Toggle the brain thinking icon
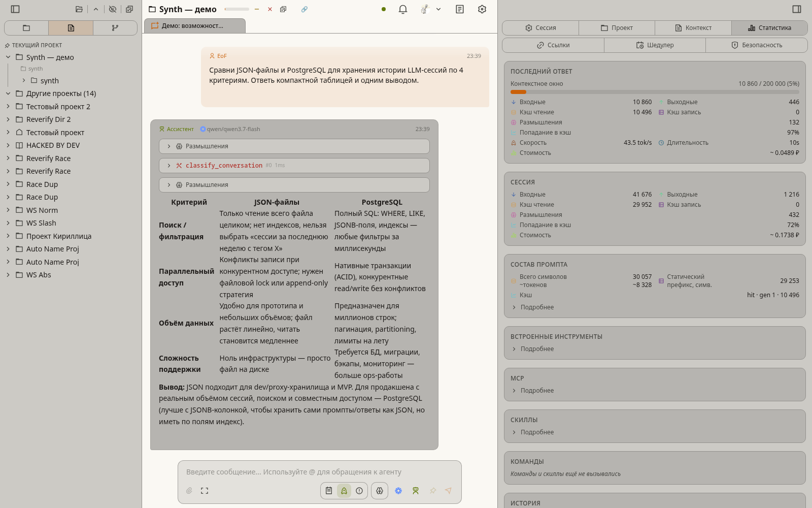The width and height of the screenshot is (812, 508). (x=380, y=491)
